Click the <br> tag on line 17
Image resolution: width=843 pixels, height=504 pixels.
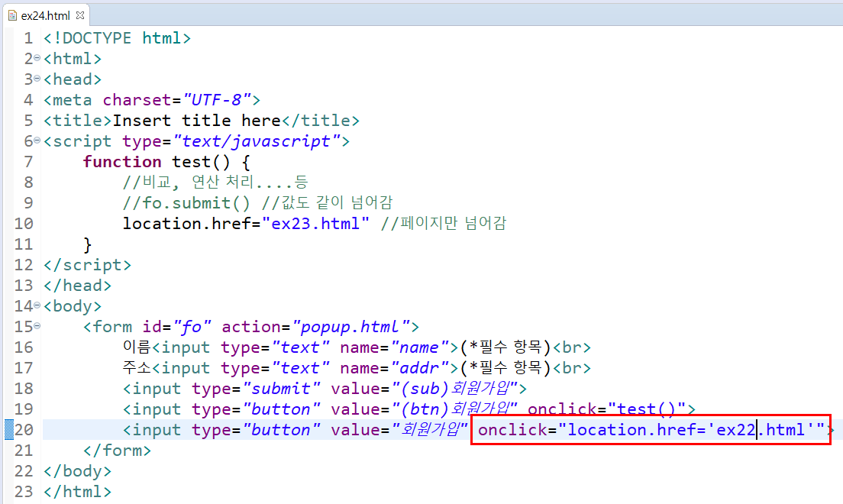click(x=571, y=368)
